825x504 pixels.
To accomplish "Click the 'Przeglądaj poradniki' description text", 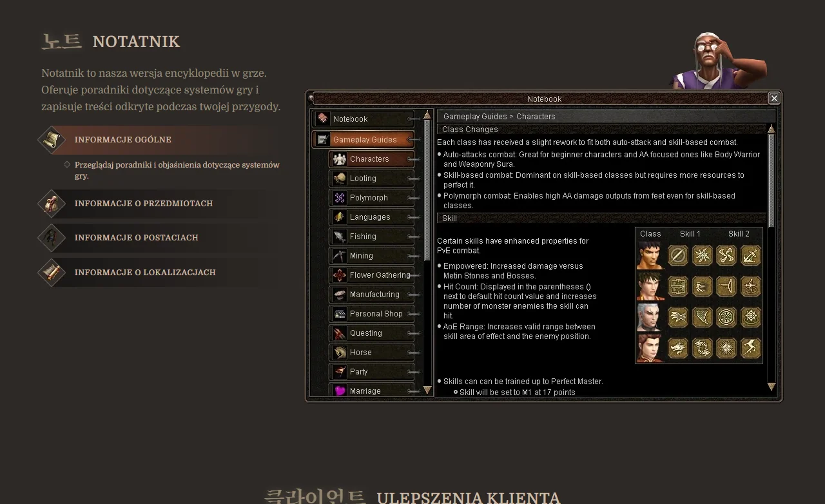I will point(177,170).
